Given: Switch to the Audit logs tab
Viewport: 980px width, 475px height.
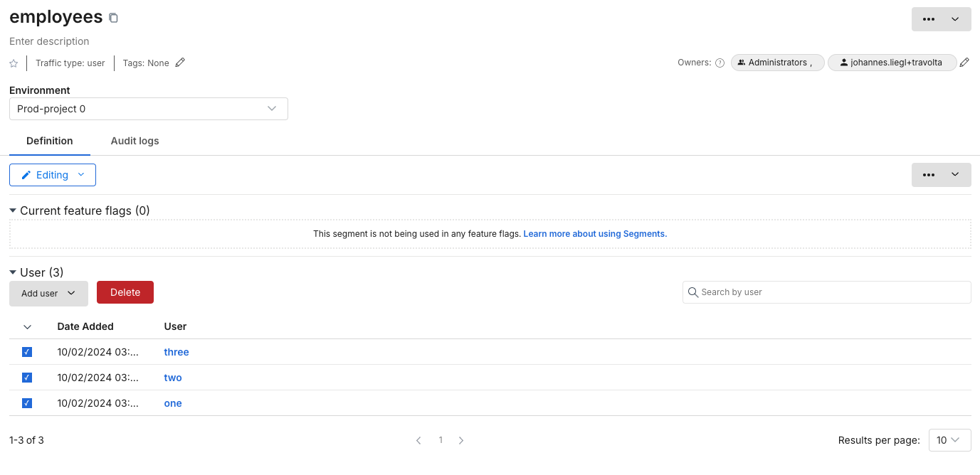Looking at the screenshot, I should pos(135,141).
